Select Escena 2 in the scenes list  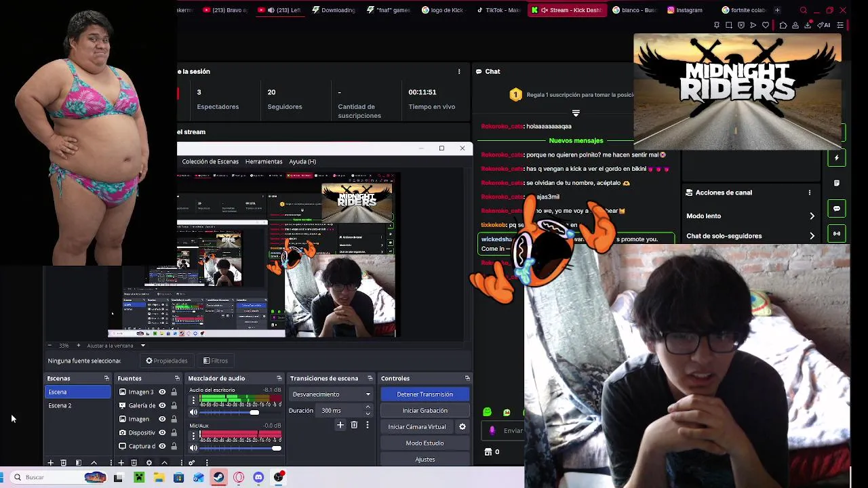(77, 405)
